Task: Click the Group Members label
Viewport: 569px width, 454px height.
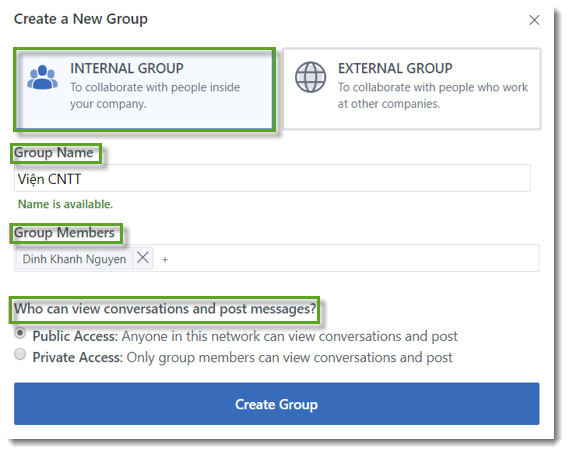Action: 64,233
